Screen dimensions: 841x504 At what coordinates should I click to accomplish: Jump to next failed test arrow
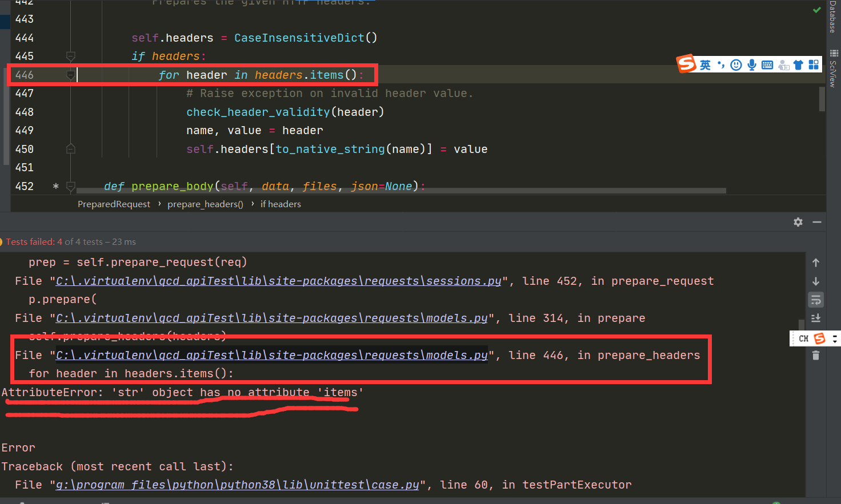point(816,281)
